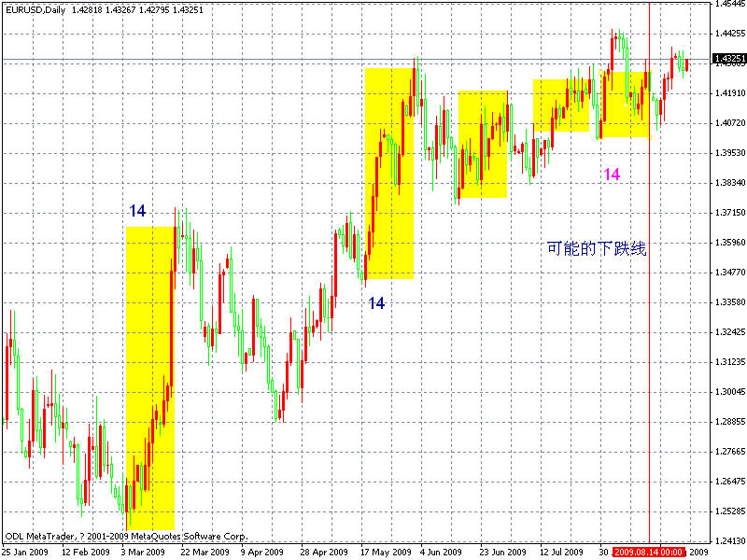Screen dimensions: 747x560
Task: Click the opening quote 1.42818 in the header
Action: [x=87, y=8]
